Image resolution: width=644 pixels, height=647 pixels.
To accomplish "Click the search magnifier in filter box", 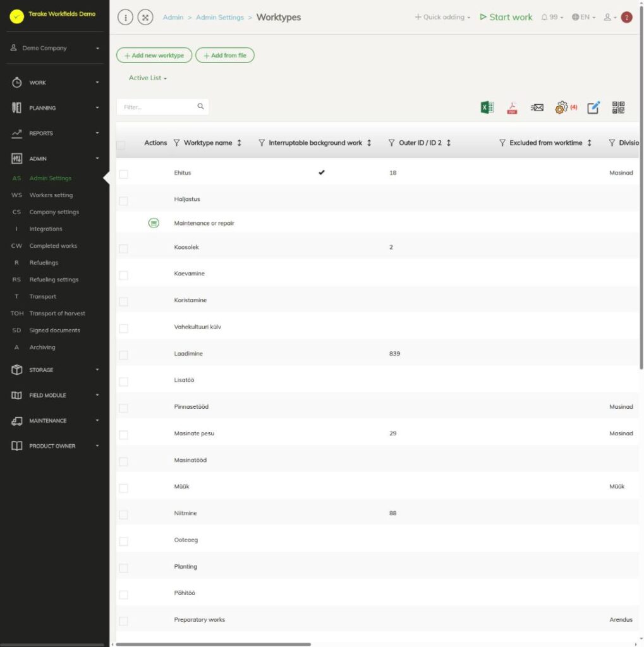I will pyautogui.click(x=200, y=106).
